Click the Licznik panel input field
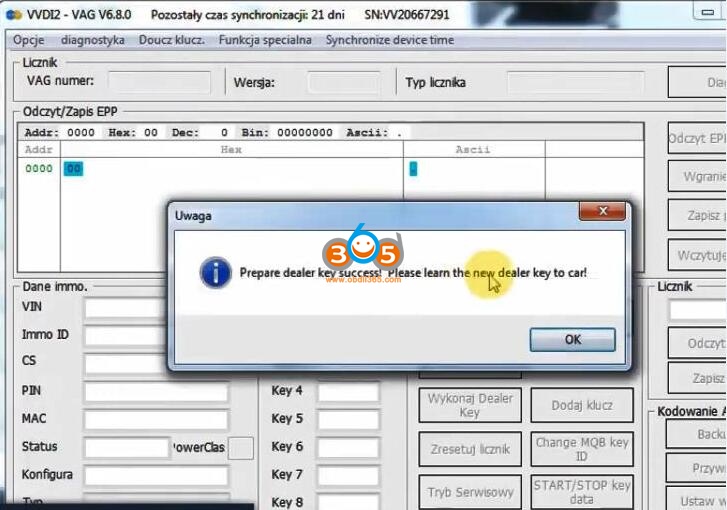727x510 pixels. [x=698, y=311]
